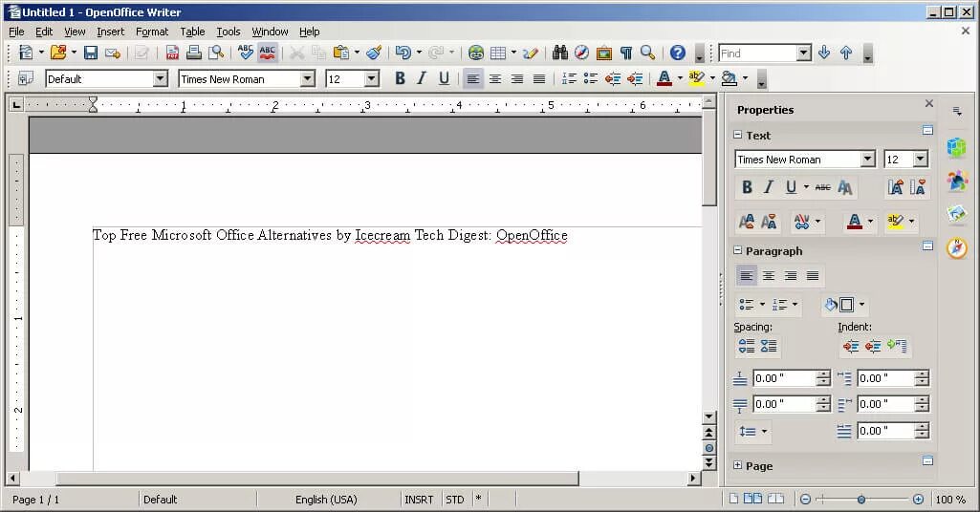
Task: Click the New document icon
Action: (x=26, y=53)
